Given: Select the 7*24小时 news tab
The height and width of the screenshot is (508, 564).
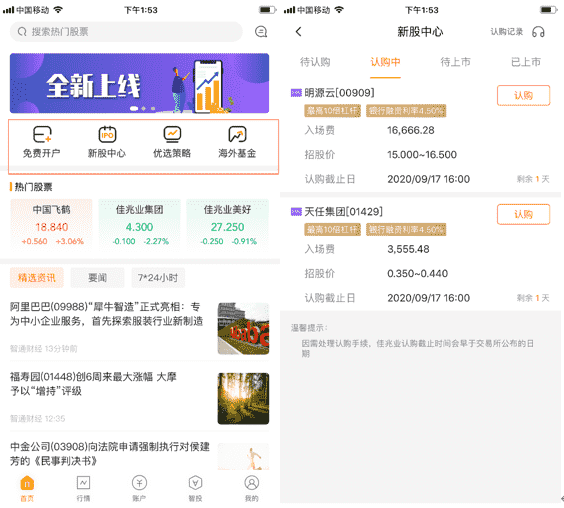Looking at the screenshot, I should [x=158, y=278].
